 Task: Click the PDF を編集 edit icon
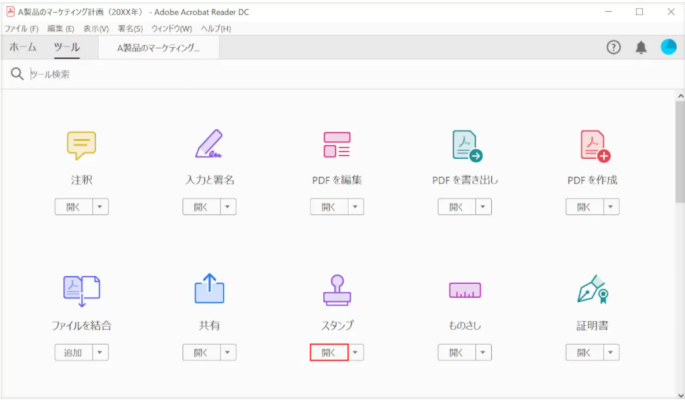click(x=337, y=145)
